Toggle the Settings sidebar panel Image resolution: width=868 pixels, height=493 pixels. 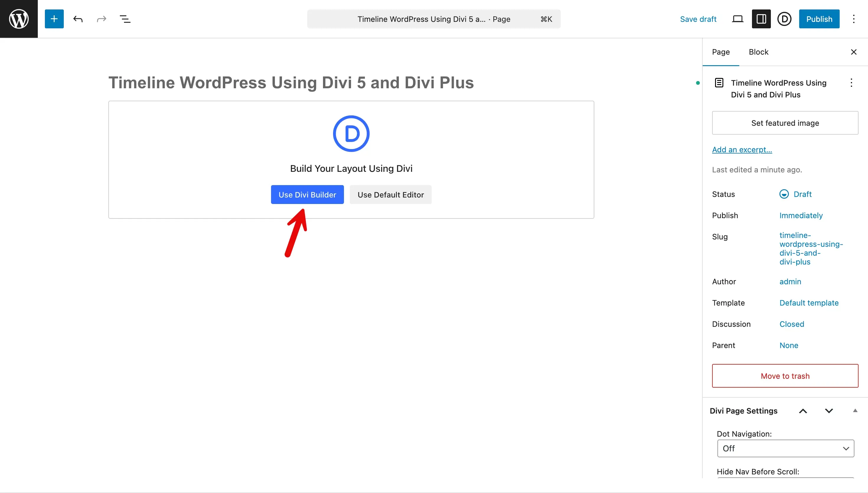[761, 19]
